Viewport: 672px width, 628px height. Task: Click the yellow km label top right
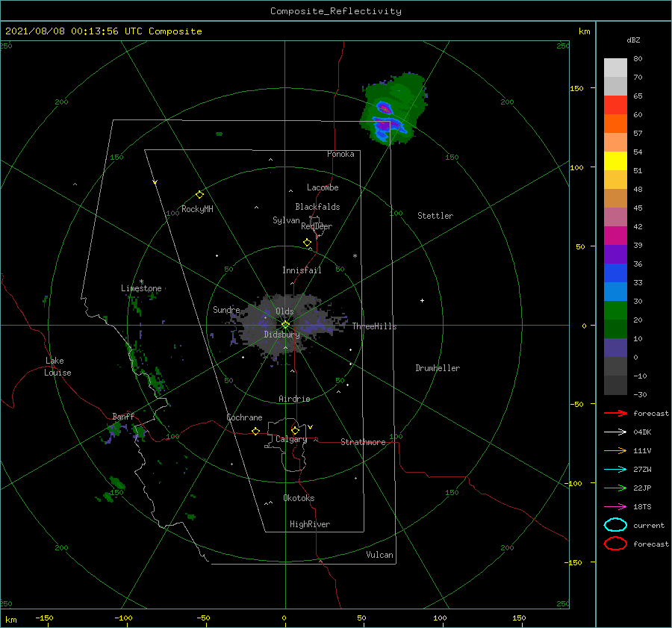[x=584, y=31]
